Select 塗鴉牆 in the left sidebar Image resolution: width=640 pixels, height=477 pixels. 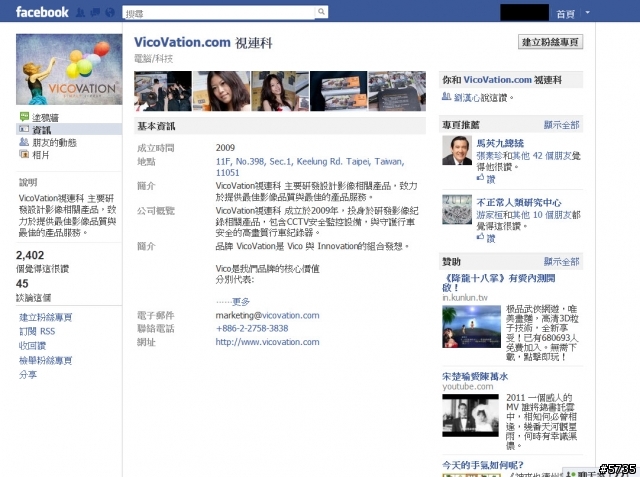(x=45, y=118)
